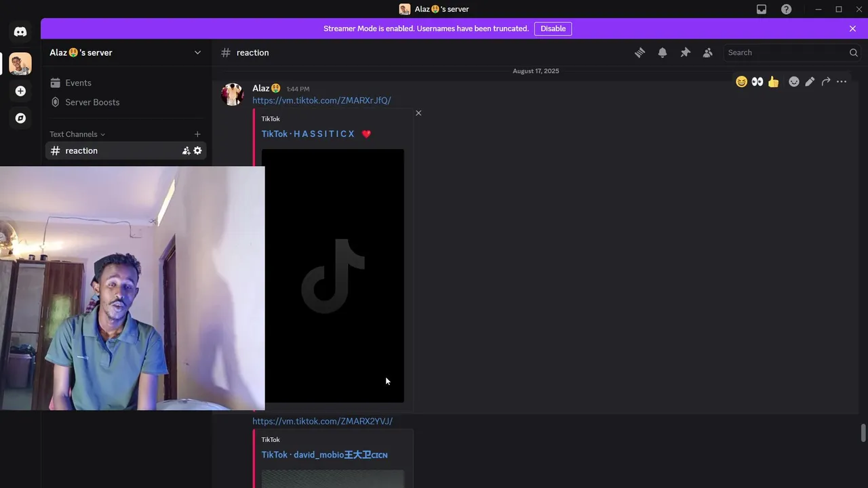React with the thumbs up emoji
868x488 pixels.
coord(774,81)
